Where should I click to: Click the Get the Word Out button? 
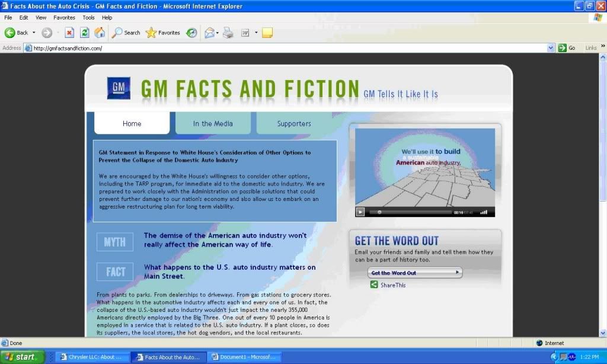[414, 273]
